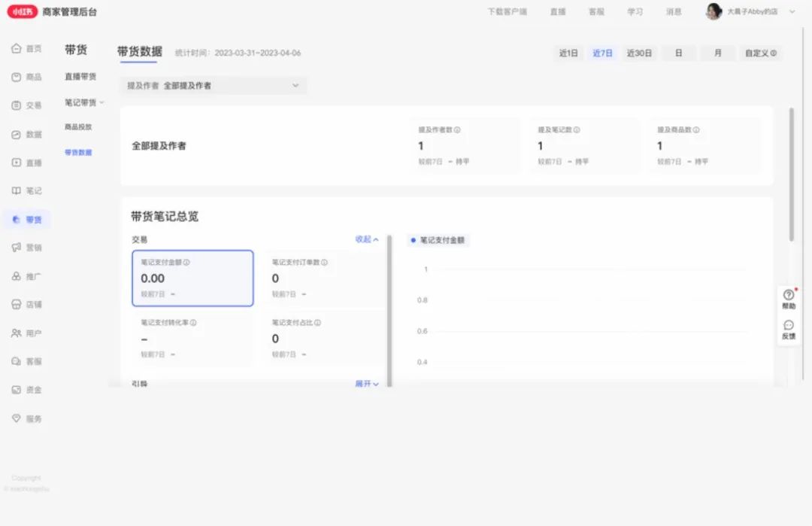Open the 提及作者 author dropdown
812x526 pixels.
pos(214,86)
